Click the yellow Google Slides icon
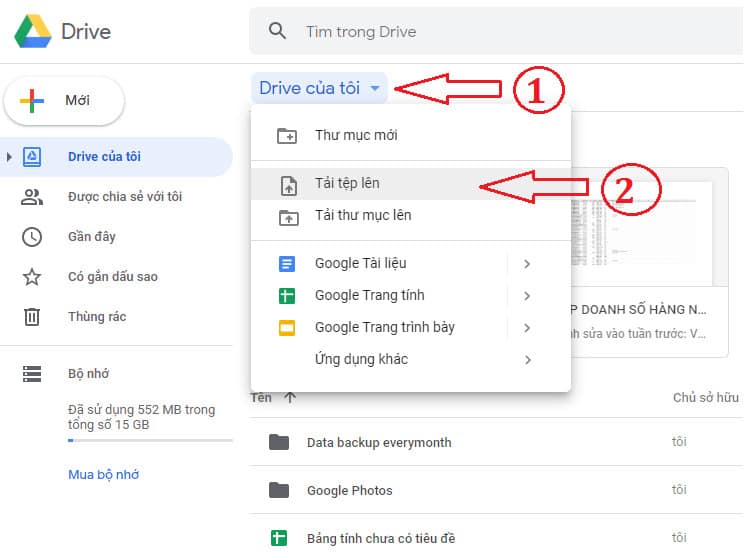This screenshot has height=552, width=754. click(x=287, y=328)
